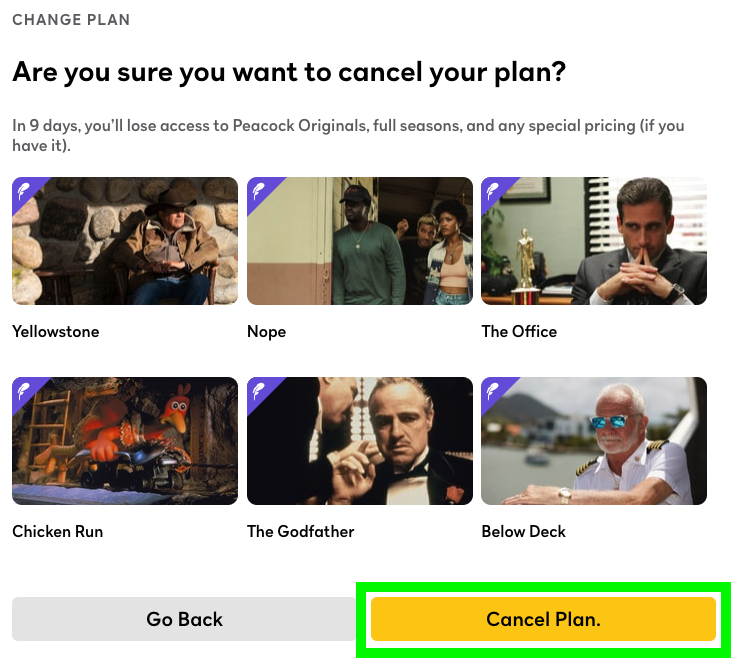Open the Chicken Run thumbnail
The height and width of the screenshot is (662, 743).
pyautogui.click(x=125, y=441)
